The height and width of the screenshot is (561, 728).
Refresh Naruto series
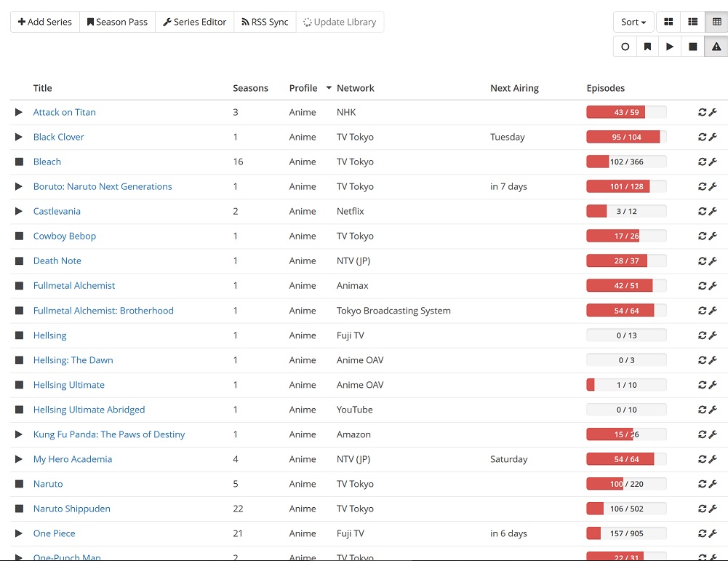(702, 484)
